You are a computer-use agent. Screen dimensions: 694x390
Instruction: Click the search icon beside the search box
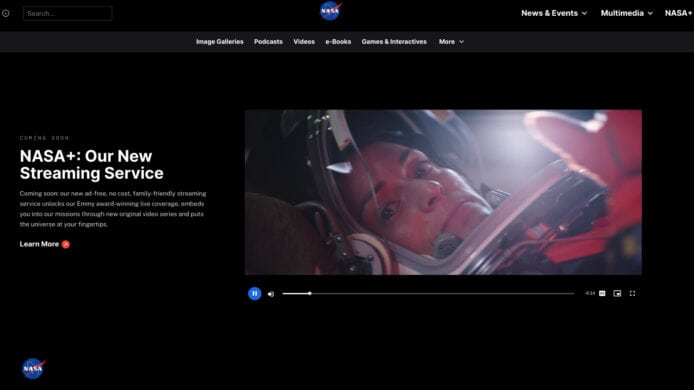tap(6, 13)
